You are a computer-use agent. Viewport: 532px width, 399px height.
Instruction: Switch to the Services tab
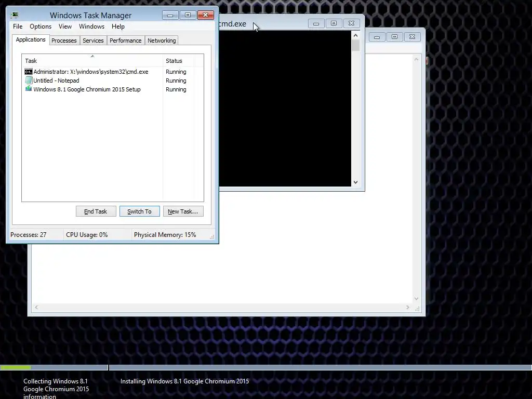(x=93, y=41)
